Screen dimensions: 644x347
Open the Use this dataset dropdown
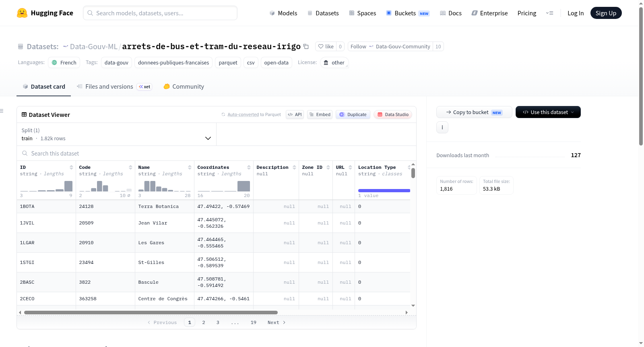pyautogui.click(x=548, y=112)
